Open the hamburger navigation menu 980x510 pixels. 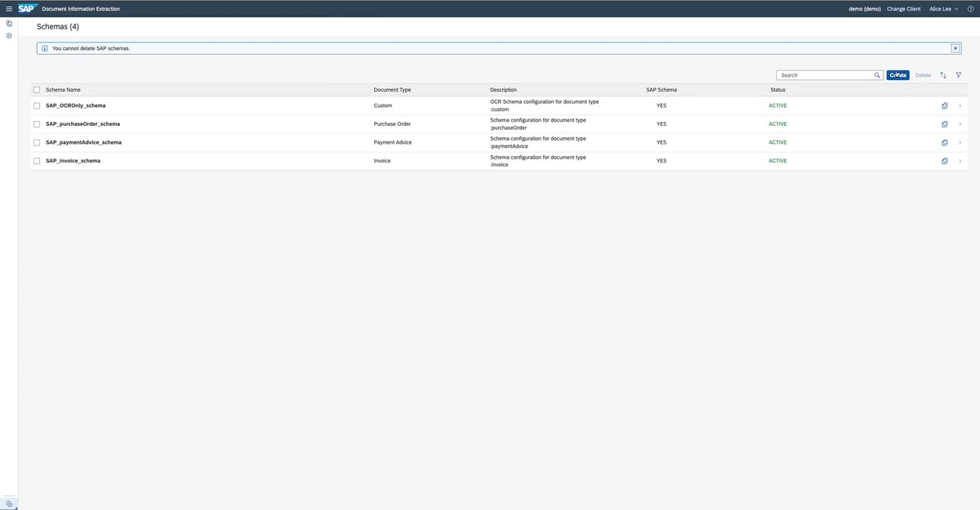[7, 7]
